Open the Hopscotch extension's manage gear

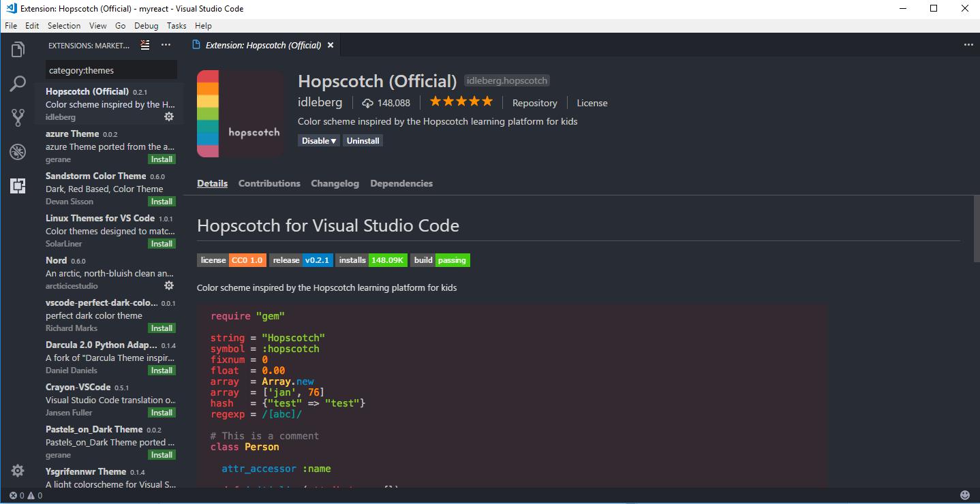(168, 116)
